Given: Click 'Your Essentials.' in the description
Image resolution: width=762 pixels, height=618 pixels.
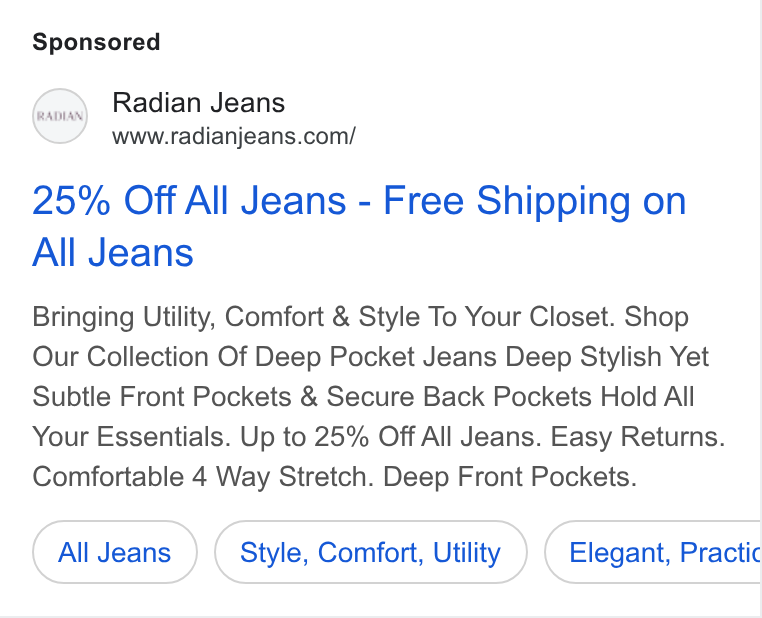Looking at the screenshot, I should (x=131, y=436).
